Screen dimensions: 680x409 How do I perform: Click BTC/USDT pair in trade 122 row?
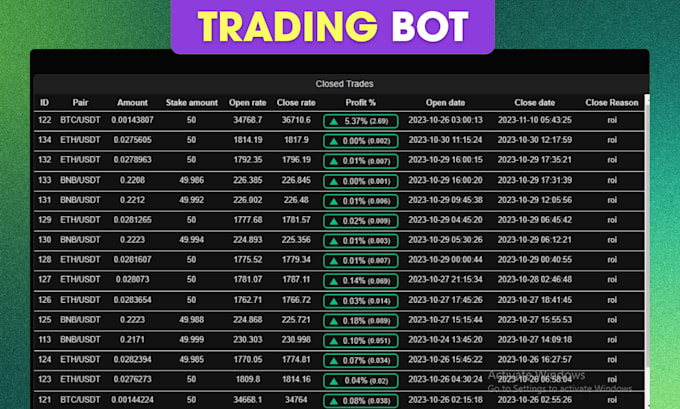point(80,120)
